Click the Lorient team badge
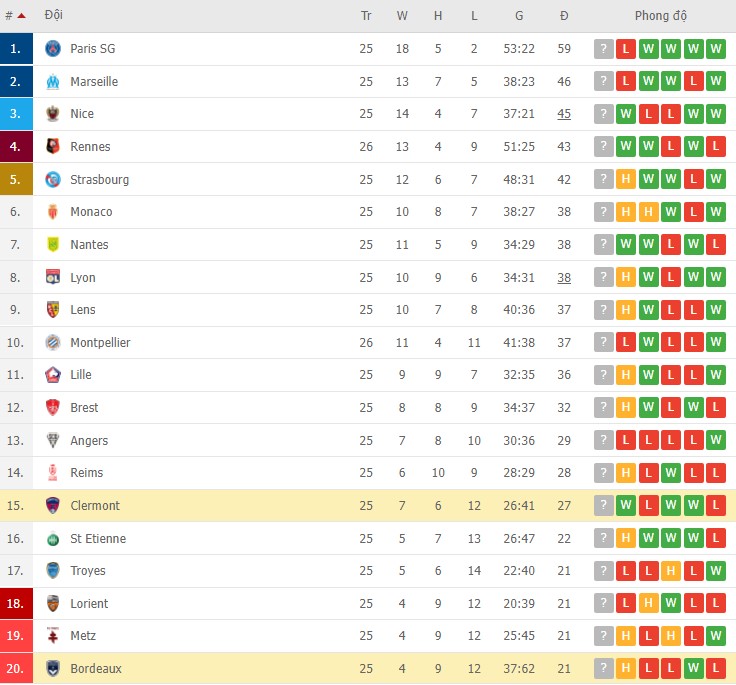The width and height of the screenshot is (736, 685). [x=53, y=604]
